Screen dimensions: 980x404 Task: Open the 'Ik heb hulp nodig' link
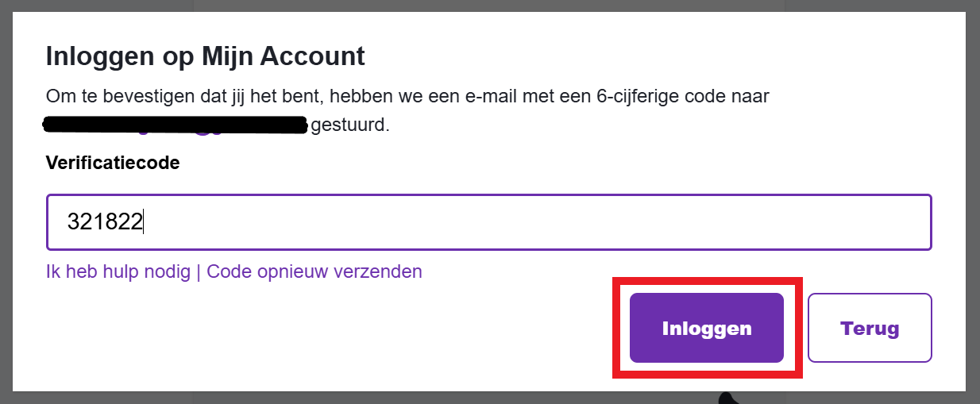click(x=118, y=271)
